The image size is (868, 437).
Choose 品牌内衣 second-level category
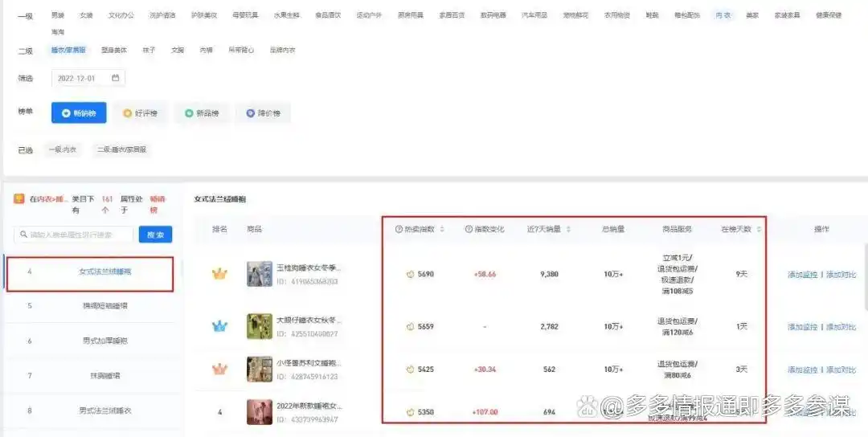coord(282,50)
